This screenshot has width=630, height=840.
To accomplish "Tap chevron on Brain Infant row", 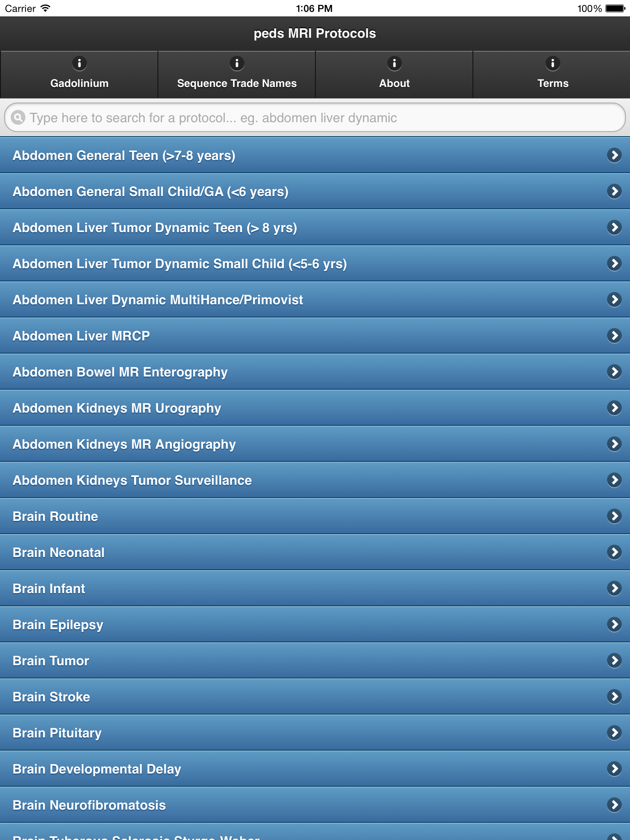I will 614,588.
